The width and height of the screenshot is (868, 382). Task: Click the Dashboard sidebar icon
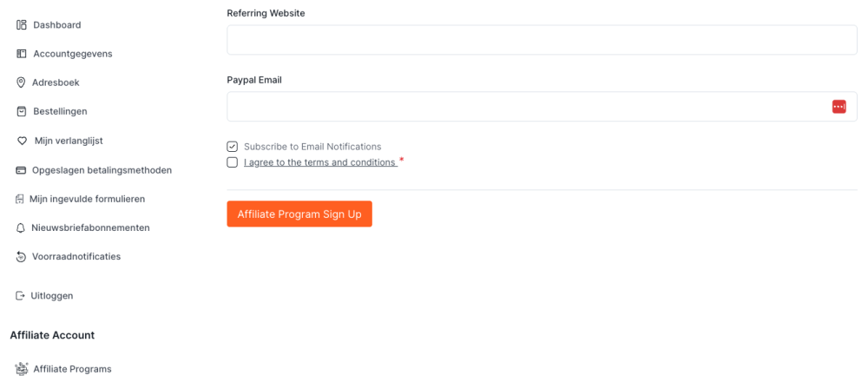(x=22, y=25)
